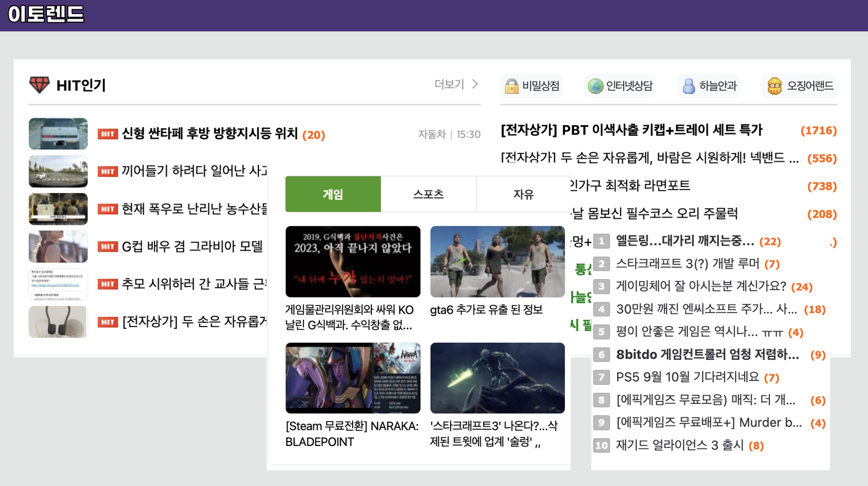This screenshot has width=868, height=486.
Task: Open the 자유 tab
Action: 524,193
